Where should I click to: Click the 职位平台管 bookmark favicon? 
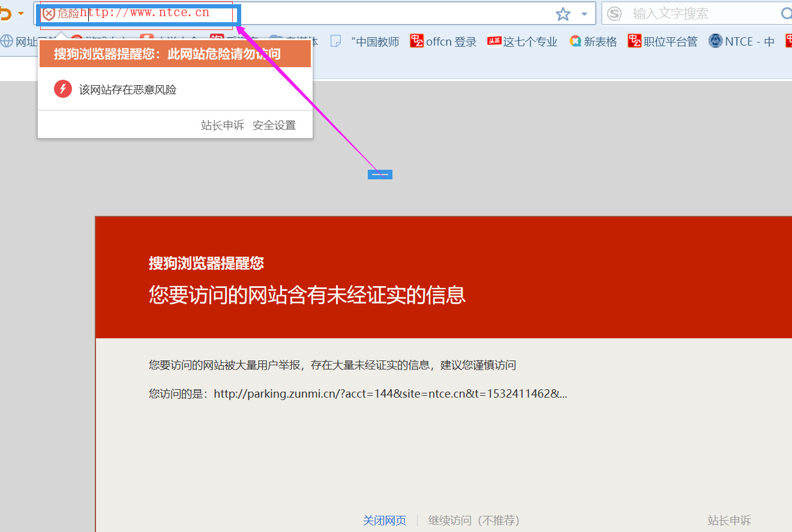(635, 41)
